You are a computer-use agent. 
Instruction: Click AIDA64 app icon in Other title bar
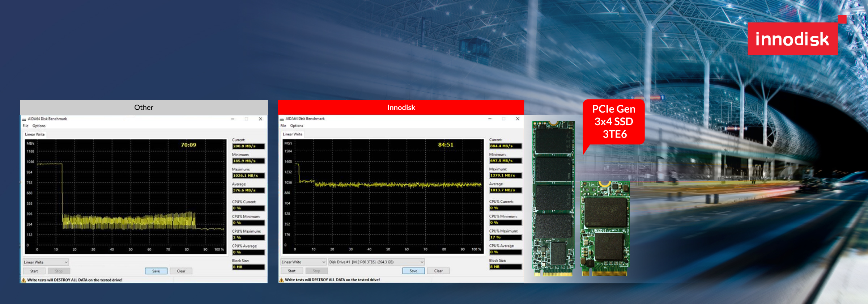(x=24, y=119)
